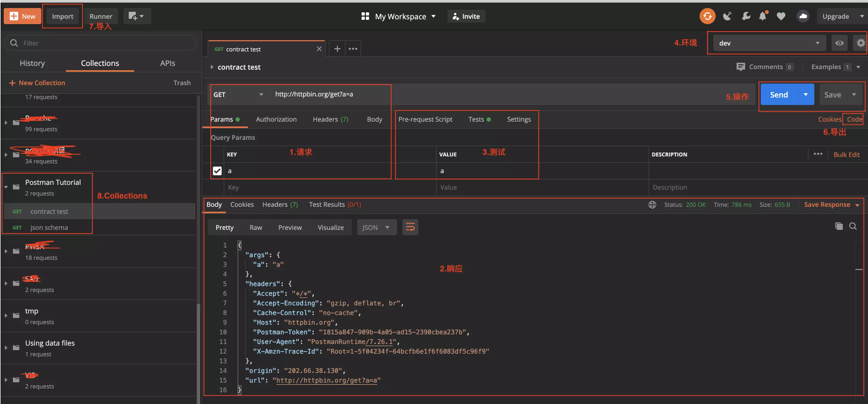Viewport: 868px width, 404px height.
Task: Search in the response body icon
Action: (853, 226)
